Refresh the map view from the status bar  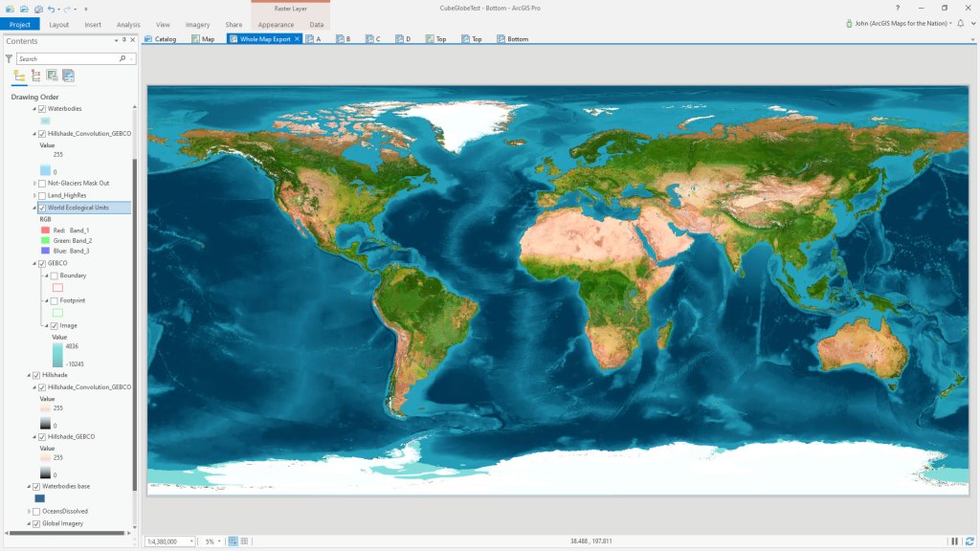click(x=969, y=541)
